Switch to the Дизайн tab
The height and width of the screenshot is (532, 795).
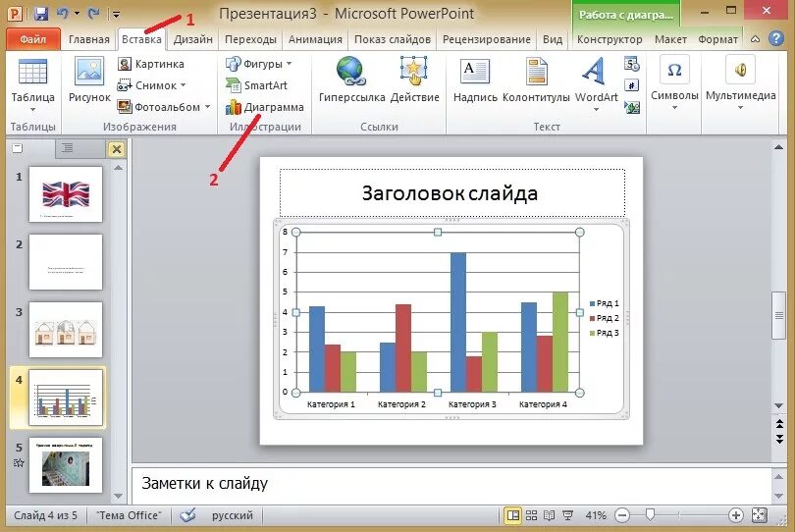click(x=192, y=39)
